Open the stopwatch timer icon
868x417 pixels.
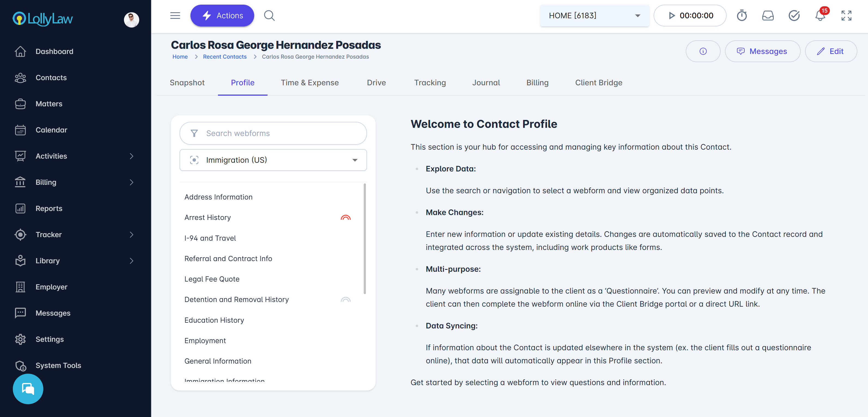click(741, 16)
